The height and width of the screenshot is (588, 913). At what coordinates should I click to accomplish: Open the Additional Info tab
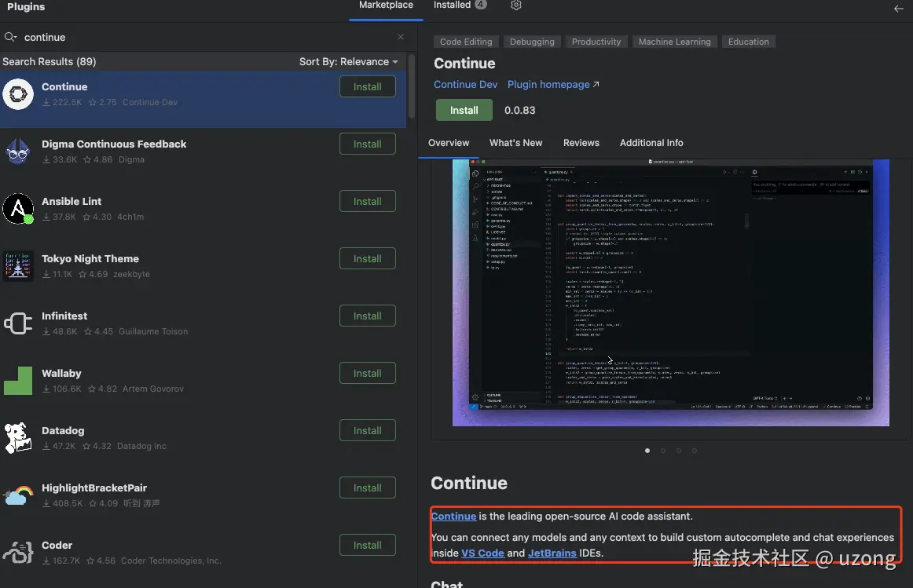(651, 143)
